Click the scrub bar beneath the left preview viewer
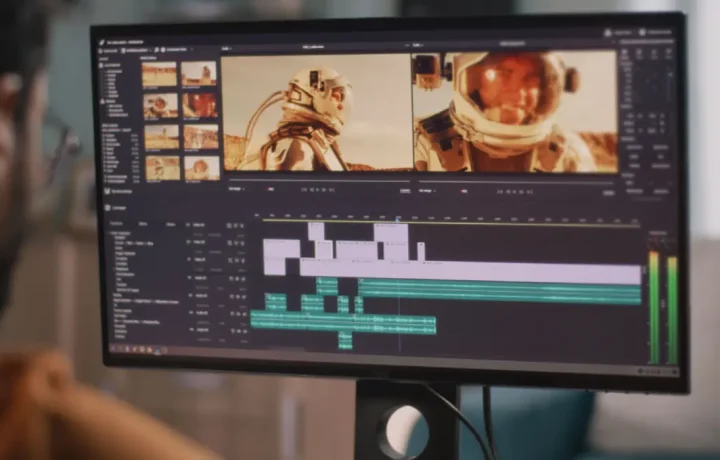 319,180
